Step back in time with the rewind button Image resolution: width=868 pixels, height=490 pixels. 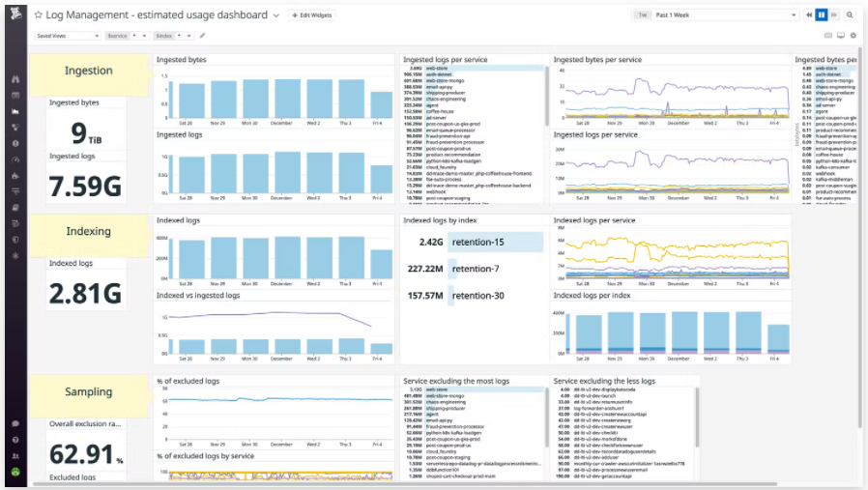click(x=809, y=15)
